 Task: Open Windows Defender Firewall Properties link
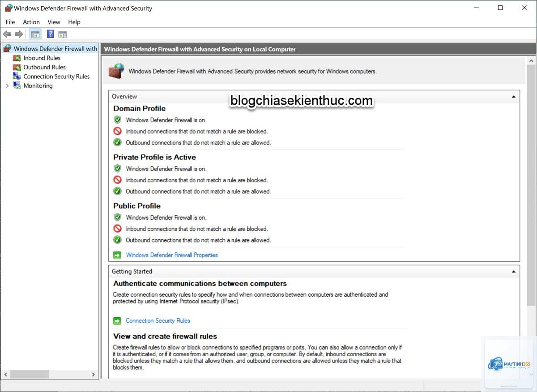point(172,255)
